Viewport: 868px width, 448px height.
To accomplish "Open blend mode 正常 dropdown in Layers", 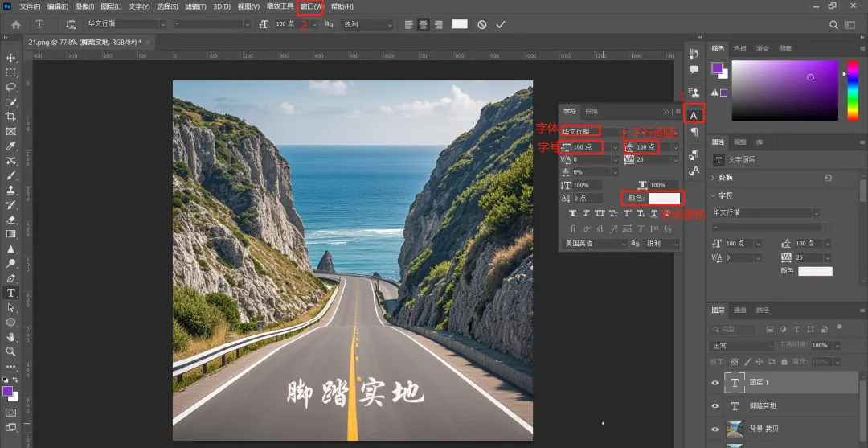I will pyautogui.click(x=742, y=346).
